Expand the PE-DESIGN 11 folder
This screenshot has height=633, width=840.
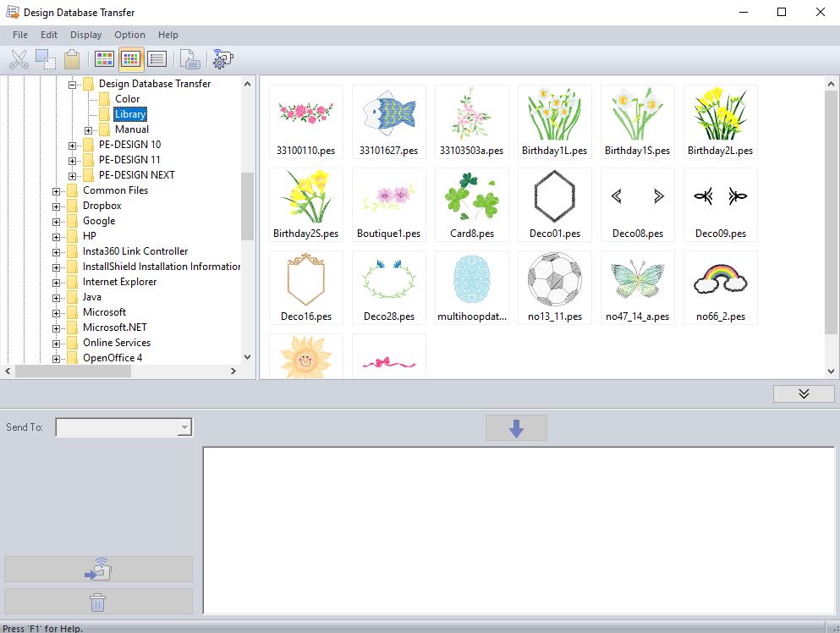73,161
